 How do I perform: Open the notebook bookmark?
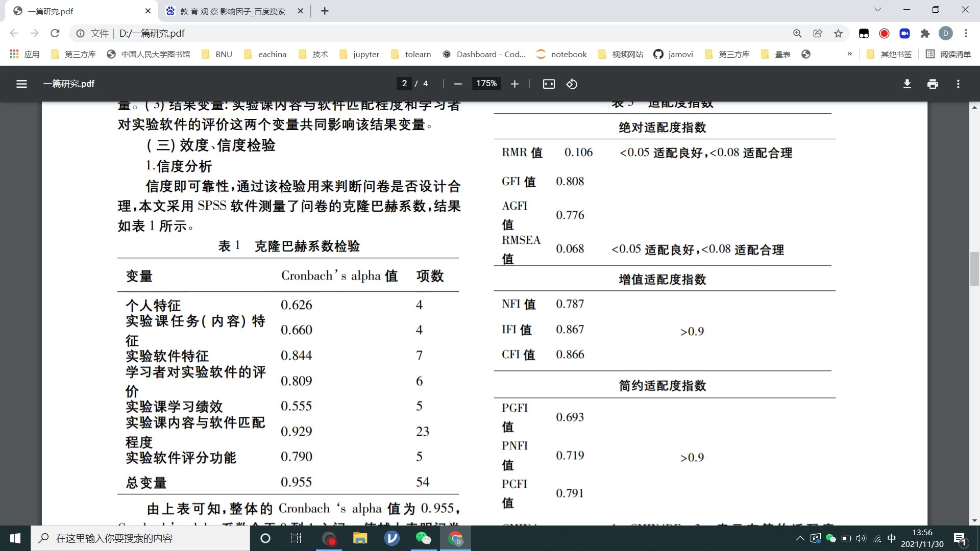[561, 54]
